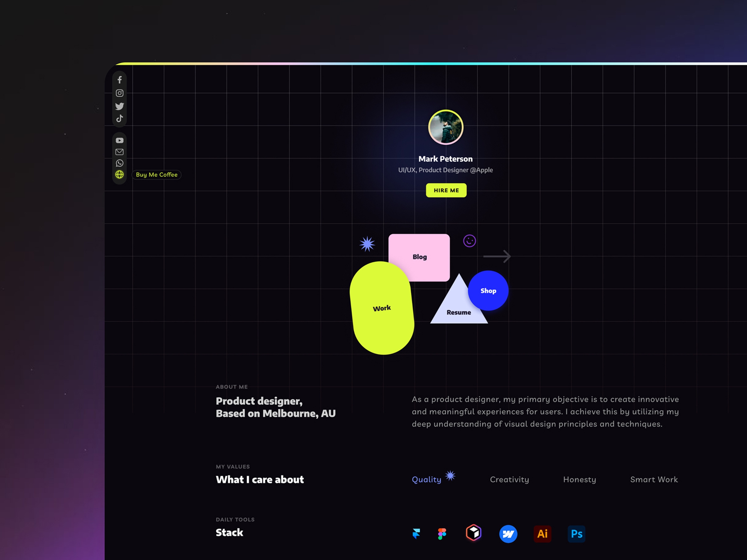Open the Illustrator Ai icon
Image resolution: width=747 pixels, height=560 pixels.
[542, 534]
